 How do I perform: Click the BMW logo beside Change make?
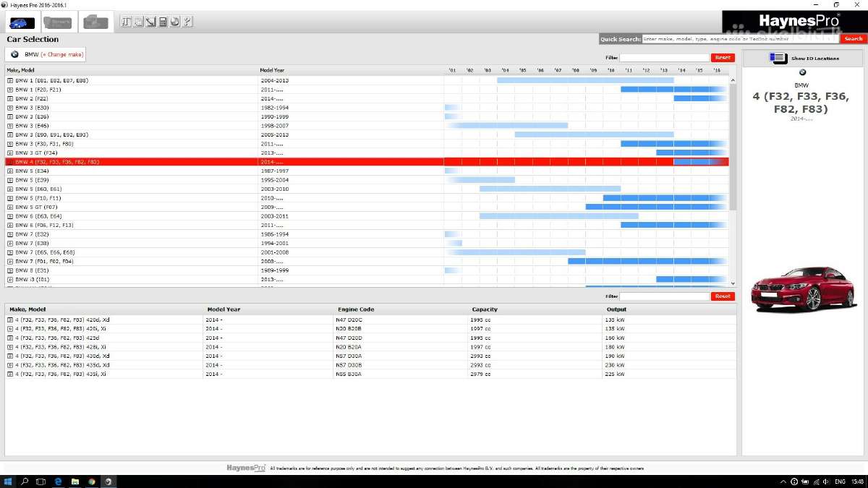14,54
